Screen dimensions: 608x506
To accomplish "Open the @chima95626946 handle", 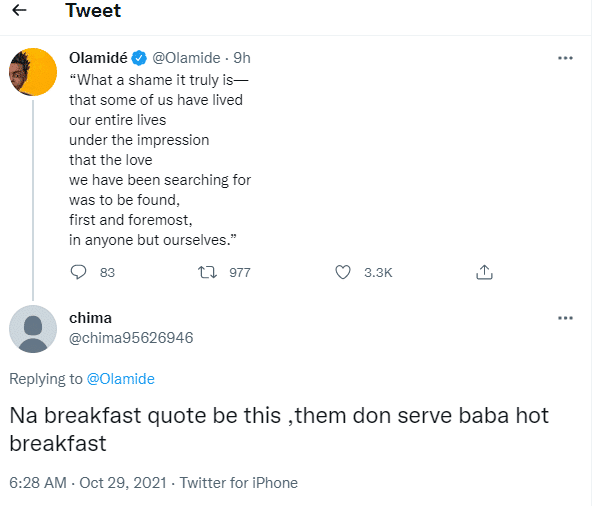I will coord(130,338).
